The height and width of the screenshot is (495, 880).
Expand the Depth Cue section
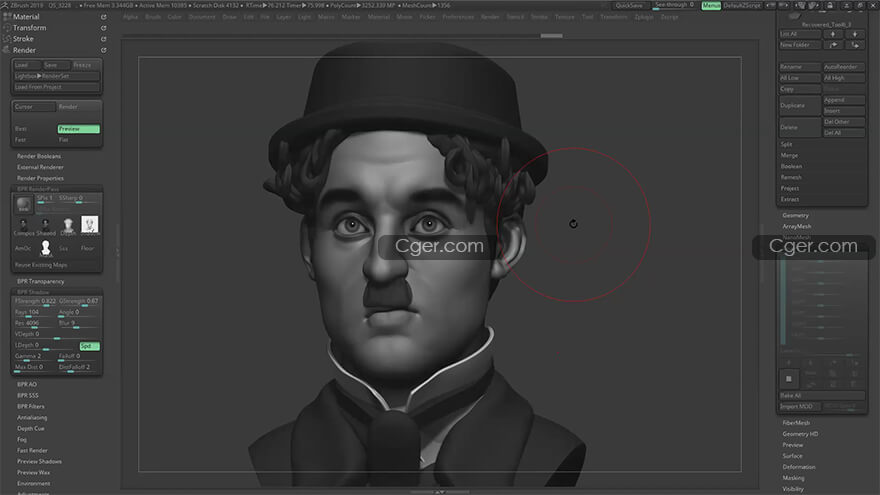tap(30, 428)
